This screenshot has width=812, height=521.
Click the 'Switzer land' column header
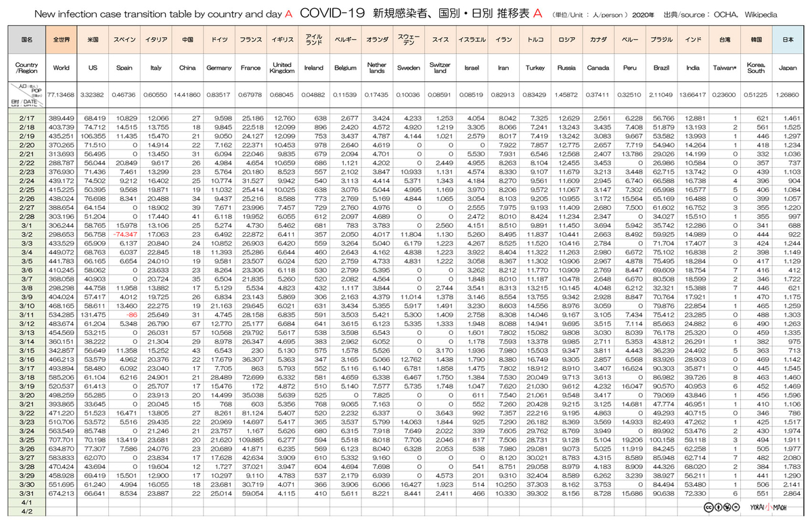pyautogui.click(x=440, y=68)
